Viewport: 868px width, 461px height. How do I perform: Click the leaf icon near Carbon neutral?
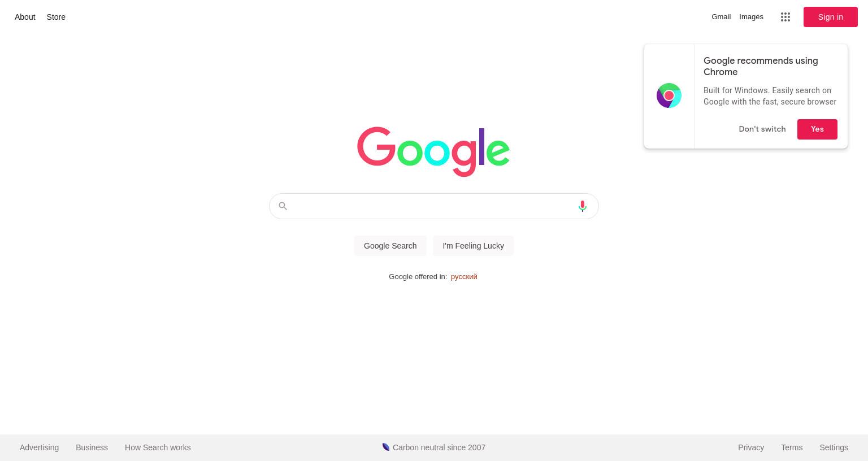pyautogui.click(x=386, y=447)
